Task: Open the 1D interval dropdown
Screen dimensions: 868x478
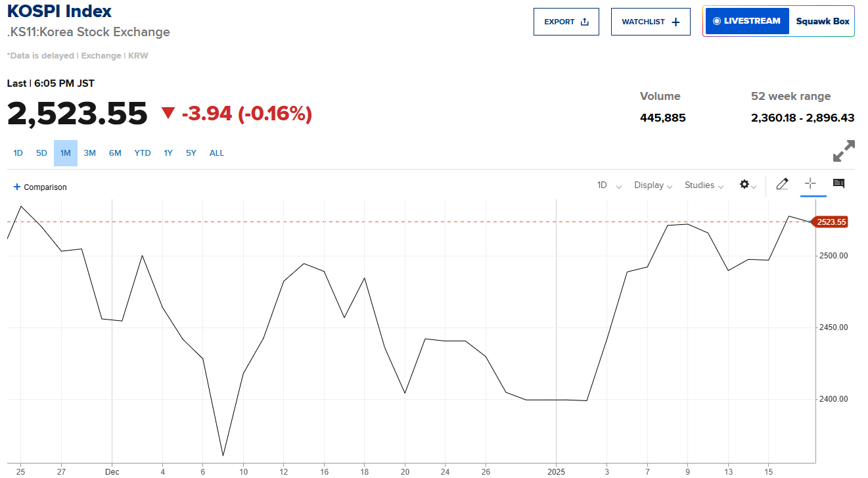Action: pos(608,185)
